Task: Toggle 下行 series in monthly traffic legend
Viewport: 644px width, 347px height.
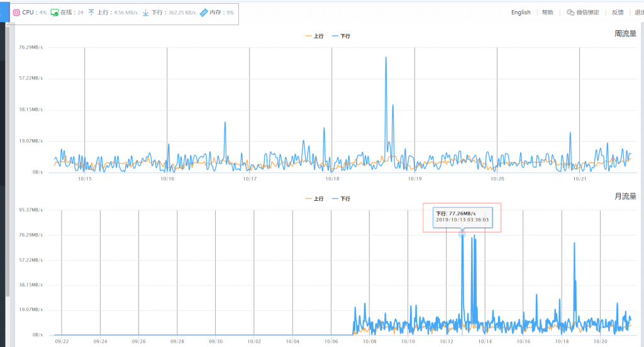Action: (341, 198)
